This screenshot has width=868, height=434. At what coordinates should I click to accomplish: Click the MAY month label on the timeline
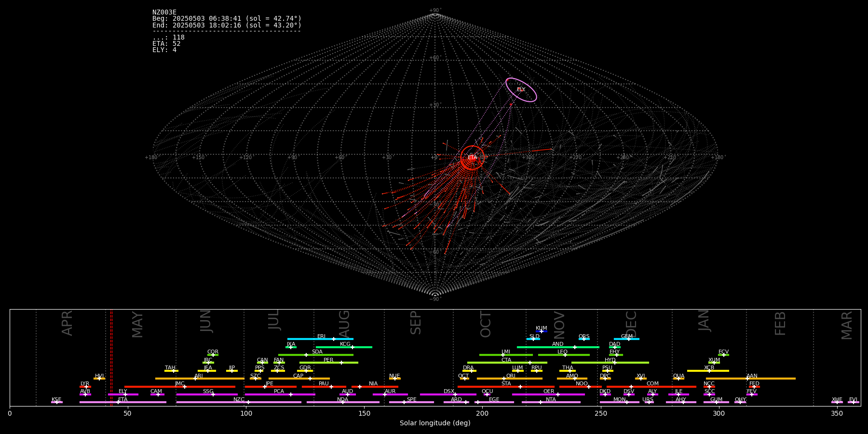click(x=137, y=325)
